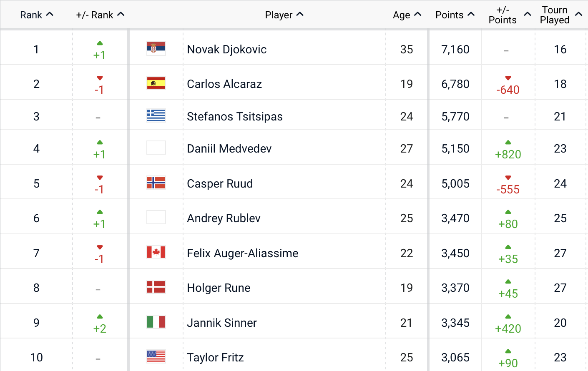The height and width of the screenshot is (371, 588).
Task: Sort the table by Rank column
Action: (37, 15)
